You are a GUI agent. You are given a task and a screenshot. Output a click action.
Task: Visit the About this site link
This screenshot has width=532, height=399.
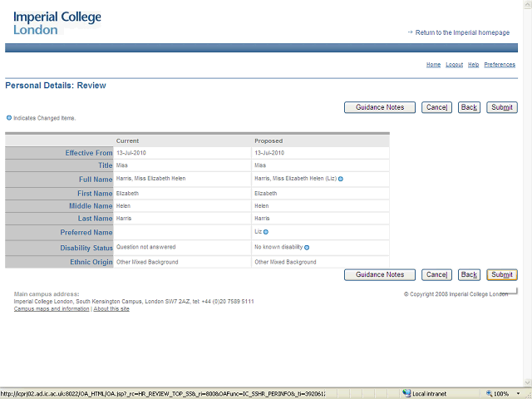111,308
